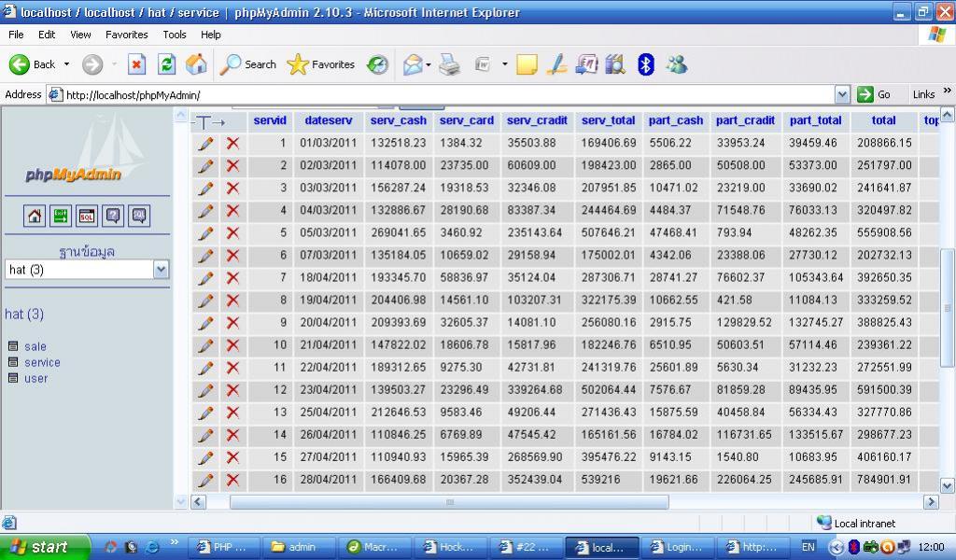Delete the servid 14 row
The image size is (956, 560).
(232, 435)
